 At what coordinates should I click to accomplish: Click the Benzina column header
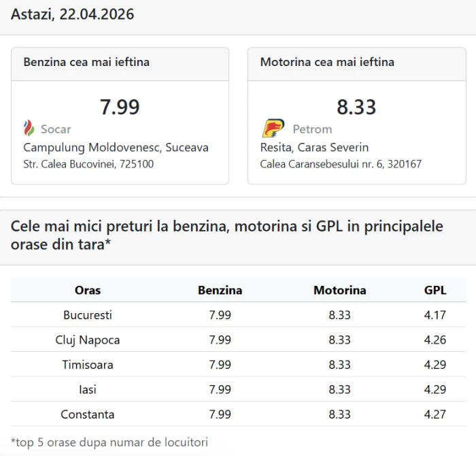tap(220, 290)
